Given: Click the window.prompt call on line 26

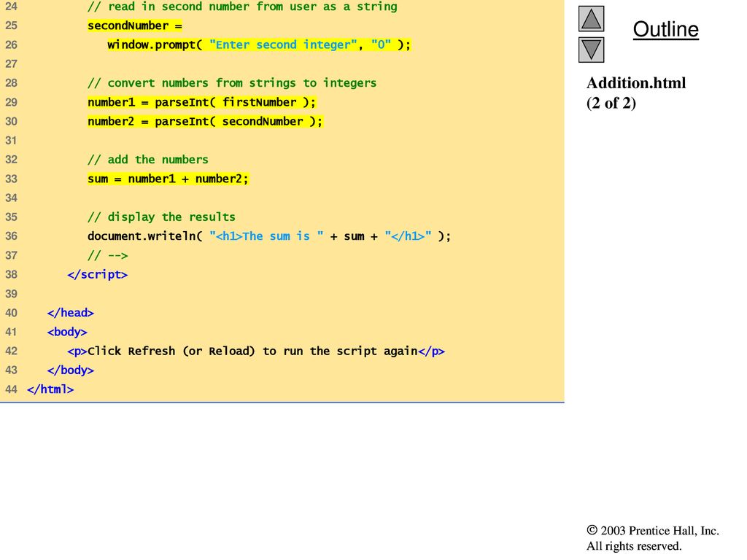Looking at the screenshot, I should (259, 44).
